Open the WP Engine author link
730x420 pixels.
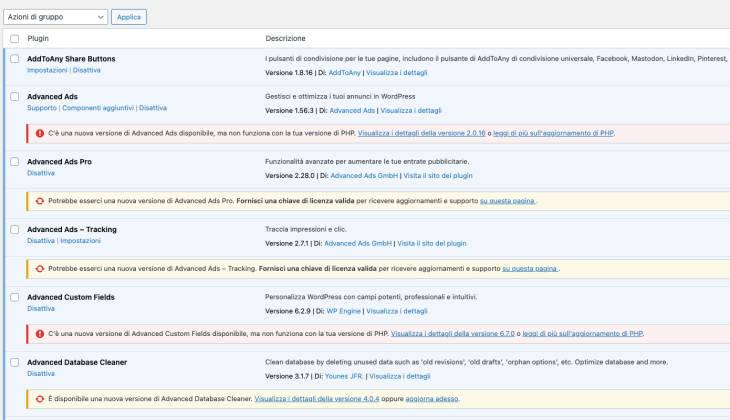click(344, 311)
